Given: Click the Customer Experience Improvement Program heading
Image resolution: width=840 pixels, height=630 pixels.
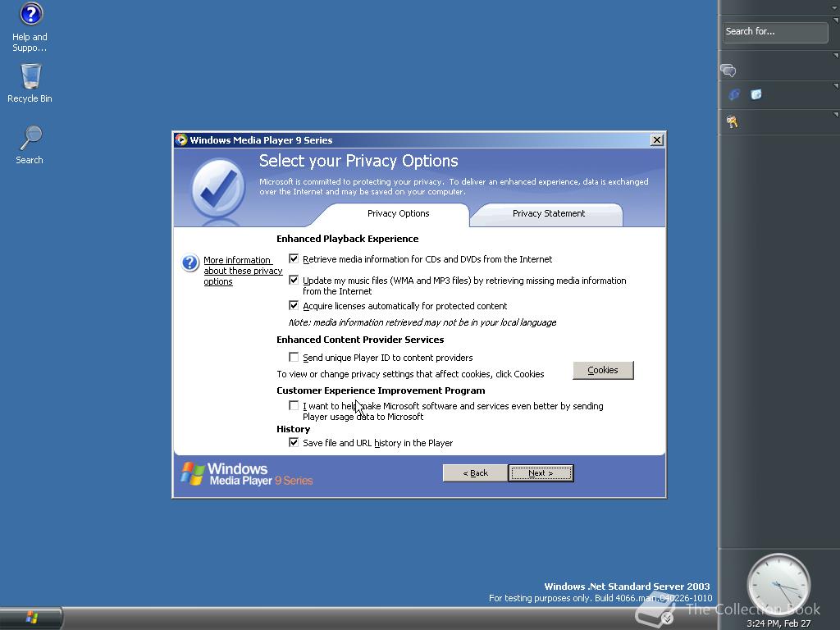Looking at the screenshot, I should pyautogui.click(x=381, y=390).
